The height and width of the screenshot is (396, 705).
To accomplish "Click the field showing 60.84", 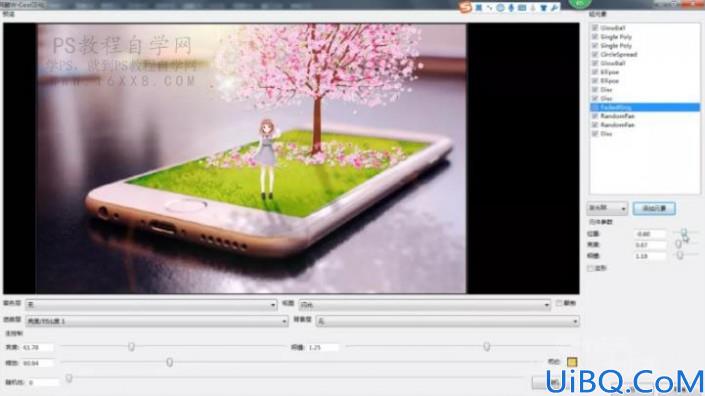I will click(38, 363).
